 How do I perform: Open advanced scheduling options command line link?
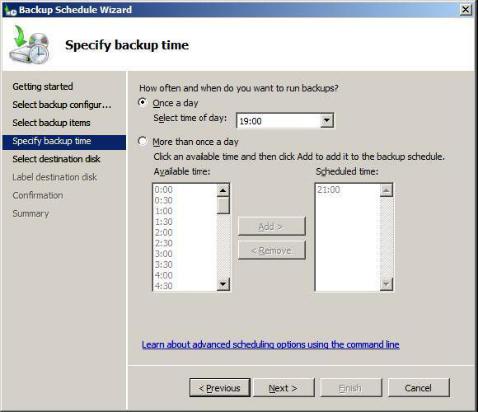point(271,345)
